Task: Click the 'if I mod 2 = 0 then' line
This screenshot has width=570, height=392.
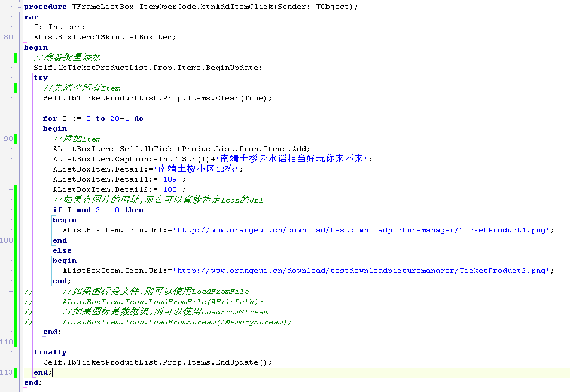Action: (98, 210)
